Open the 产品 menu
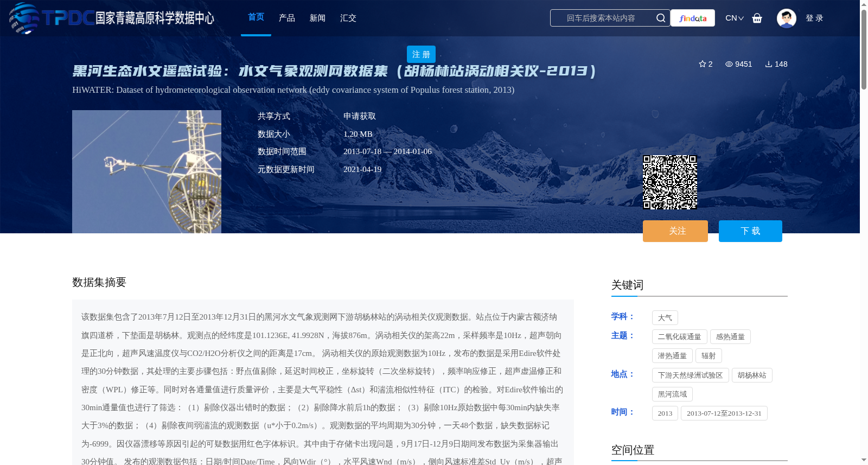This screenshot has height=465, width=868. coord(287,18)
